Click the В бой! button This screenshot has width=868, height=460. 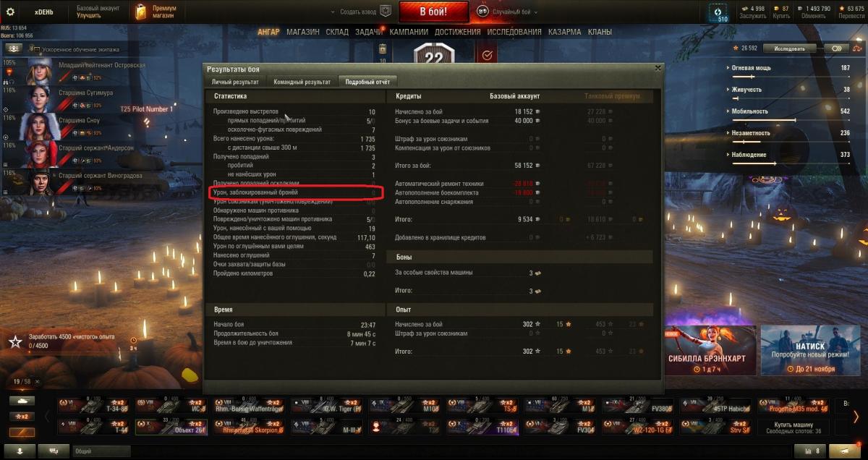pos(433,12)
